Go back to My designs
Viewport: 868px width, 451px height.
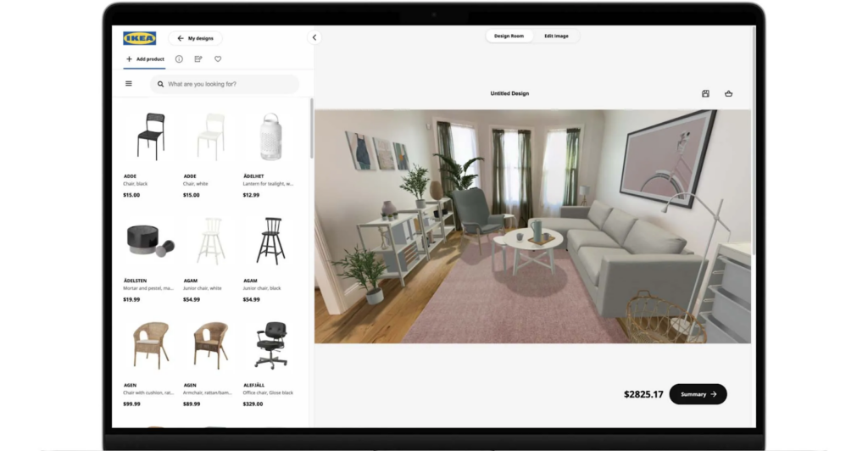pyautogui.click(x=196, y=38)
